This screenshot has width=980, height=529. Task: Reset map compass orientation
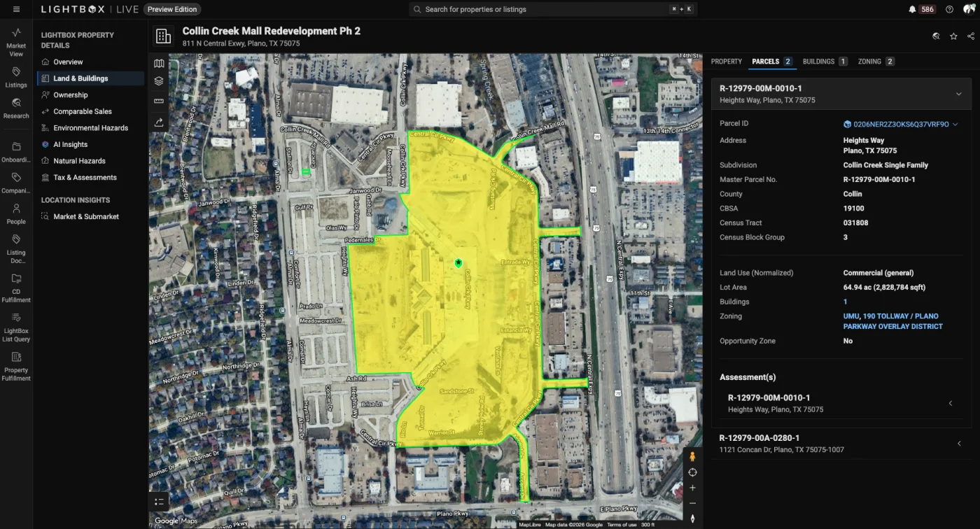[692, 519]
